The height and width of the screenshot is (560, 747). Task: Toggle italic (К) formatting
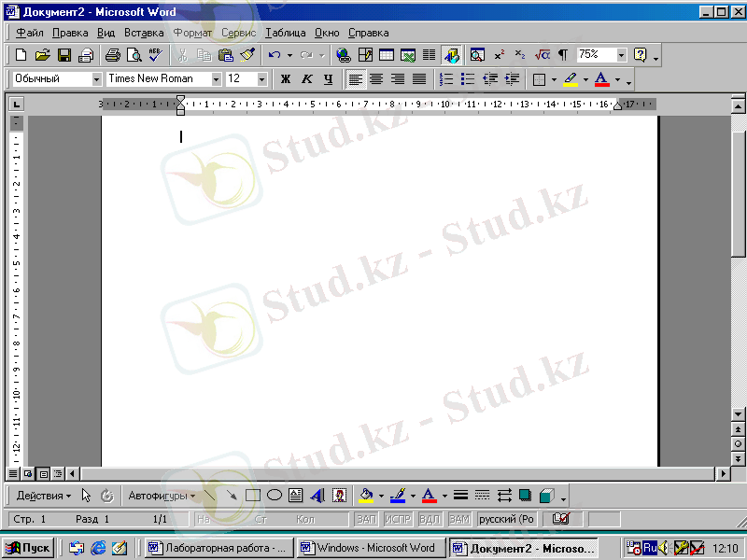[307, 79]
